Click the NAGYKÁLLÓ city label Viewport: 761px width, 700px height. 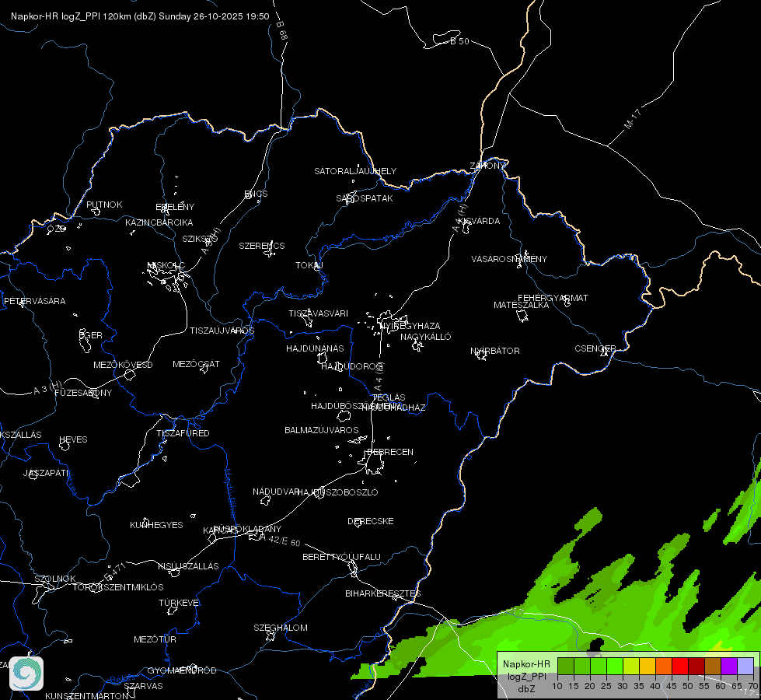tap(426, 337)
